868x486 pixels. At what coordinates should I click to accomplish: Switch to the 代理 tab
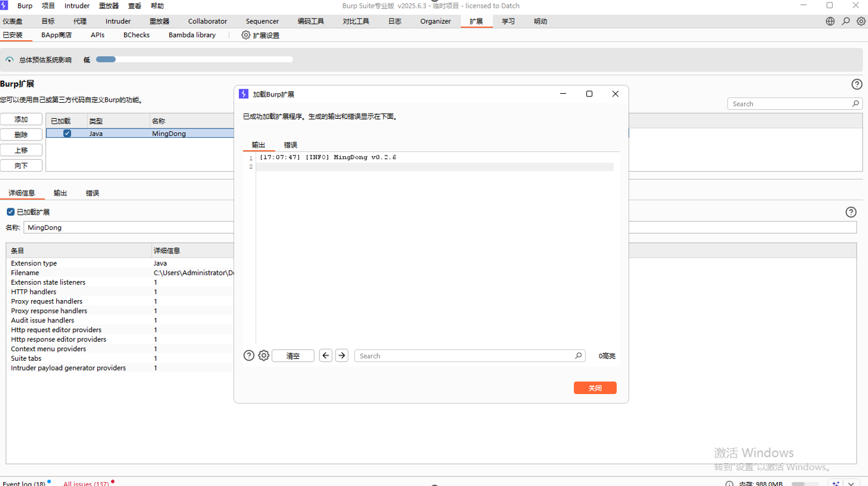80,21
